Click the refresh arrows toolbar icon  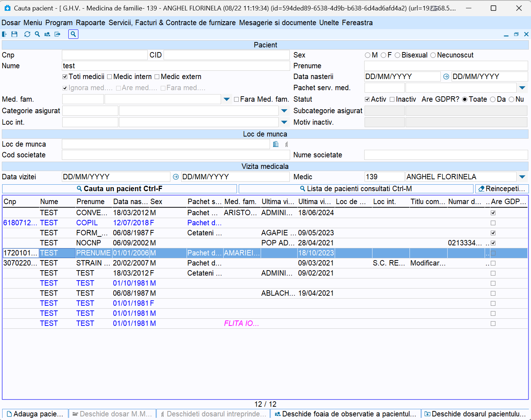click(27, 34)
